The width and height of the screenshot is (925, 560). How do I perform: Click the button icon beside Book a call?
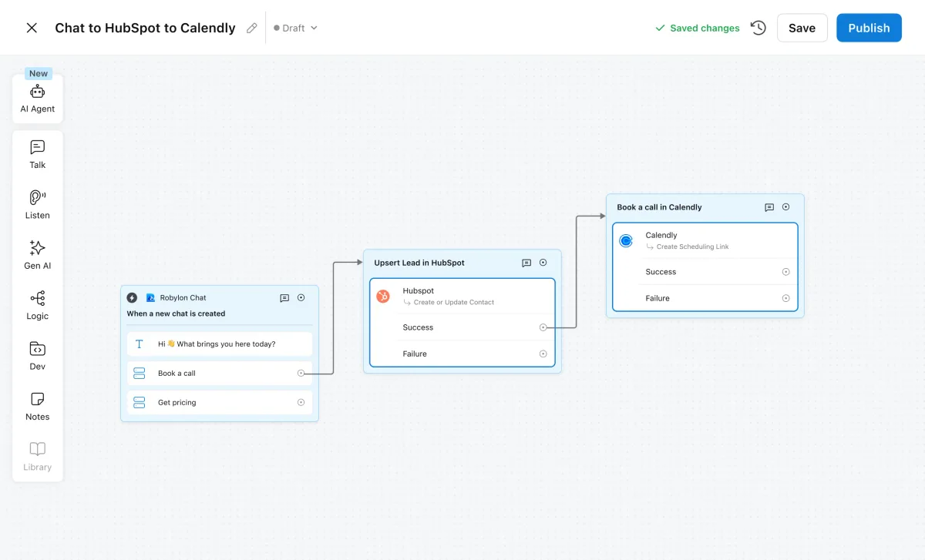pos(140,373)
